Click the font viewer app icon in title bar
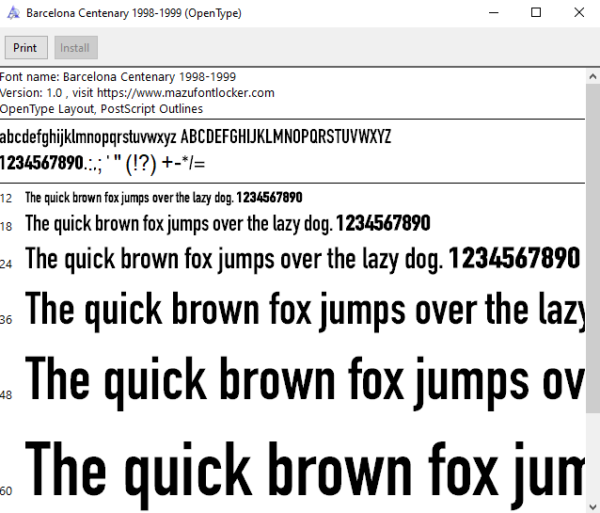 point(13,13)
